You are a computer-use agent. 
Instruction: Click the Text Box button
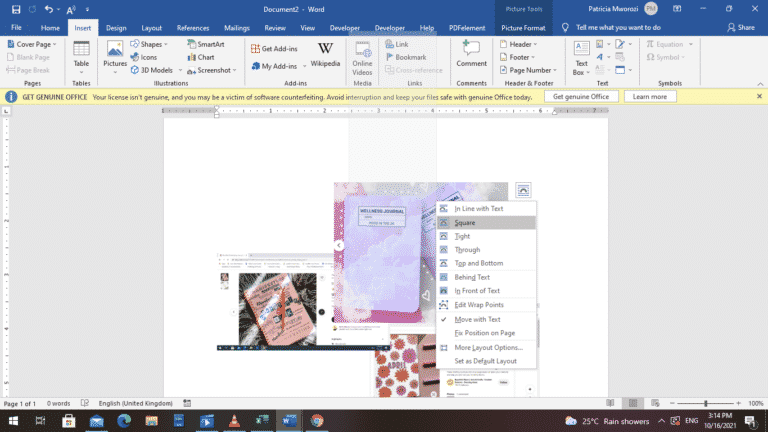(581, 58)
